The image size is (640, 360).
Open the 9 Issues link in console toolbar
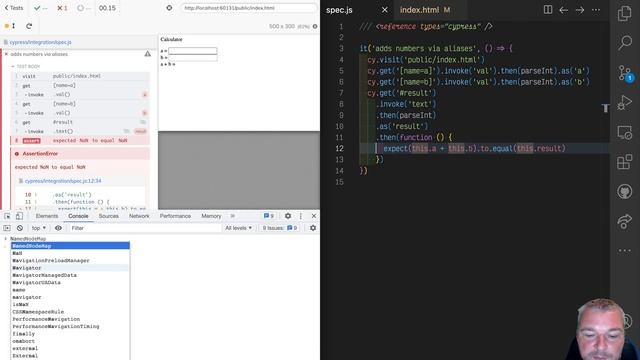tap(280, 228)
